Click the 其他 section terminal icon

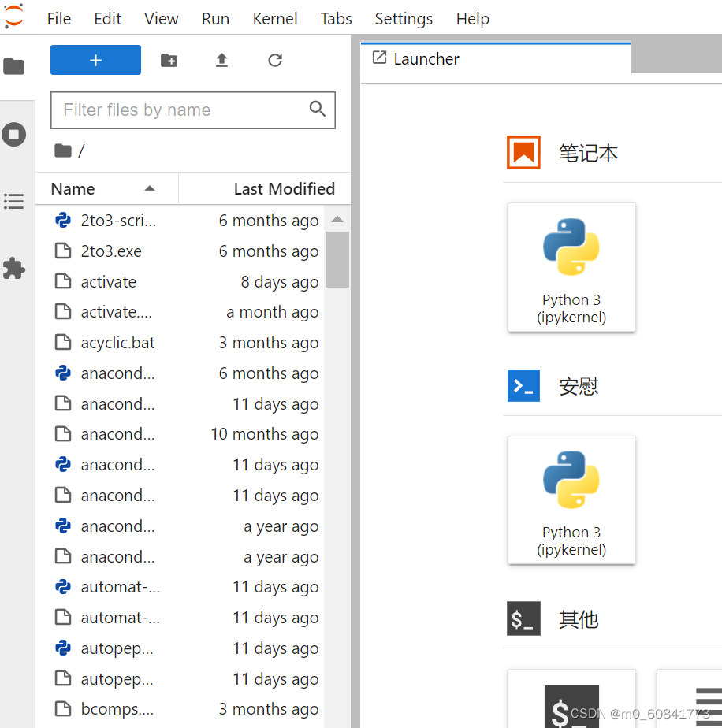(x=523, y=618)
